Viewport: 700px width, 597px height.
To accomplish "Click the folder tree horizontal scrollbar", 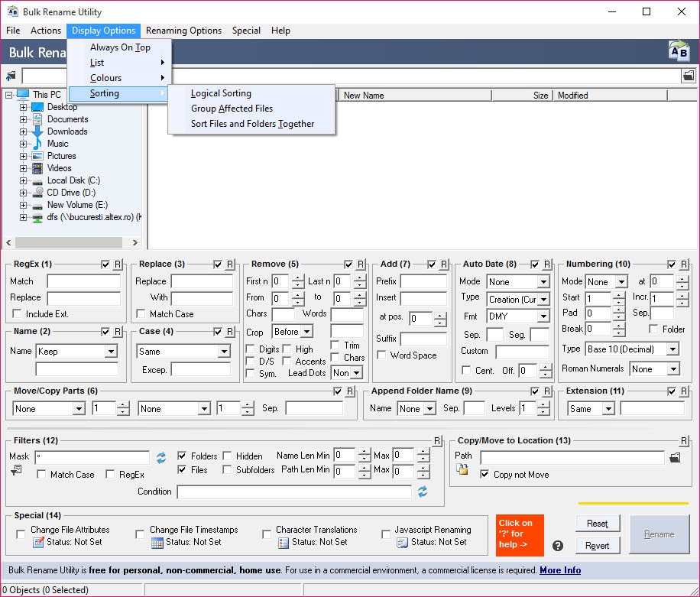I will coord(69,242).
